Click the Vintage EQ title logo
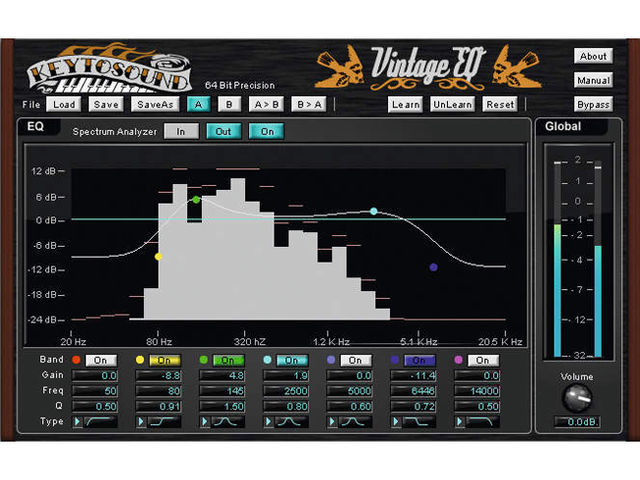The height and width of the screenshot is (480, 640). [428, 67]
